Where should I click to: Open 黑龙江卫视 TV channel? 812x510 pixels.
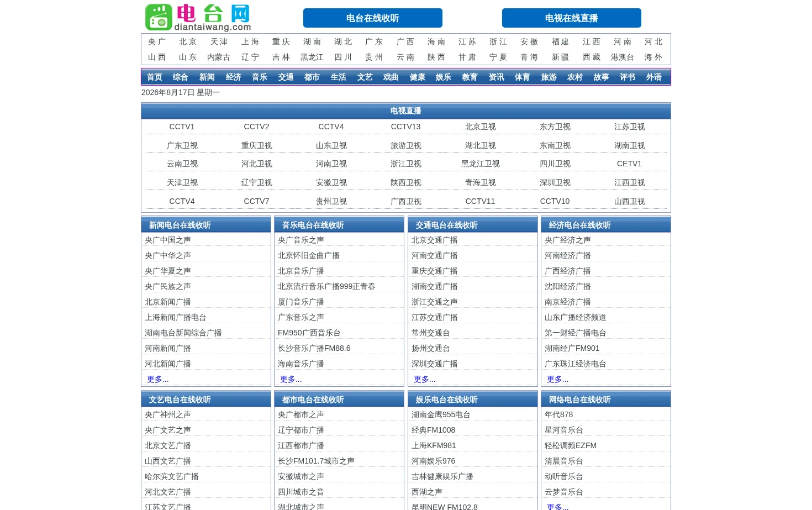click(481, 164)
